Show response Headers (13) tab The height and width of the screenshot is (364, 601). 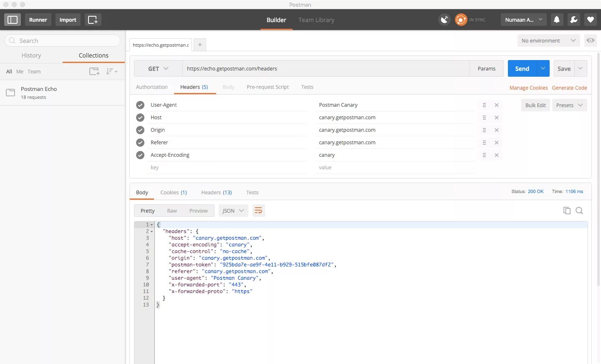click(x=217, y=193)
